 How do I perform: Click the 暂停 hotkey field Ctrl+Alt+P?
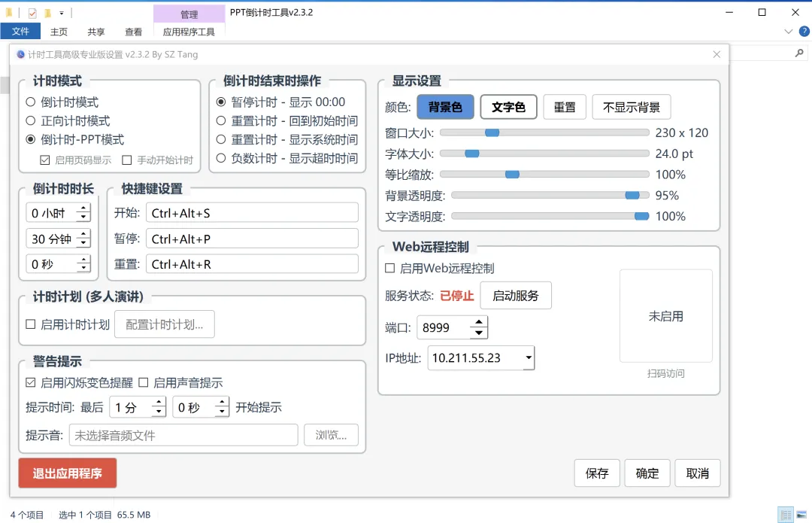tap(252, 239)
